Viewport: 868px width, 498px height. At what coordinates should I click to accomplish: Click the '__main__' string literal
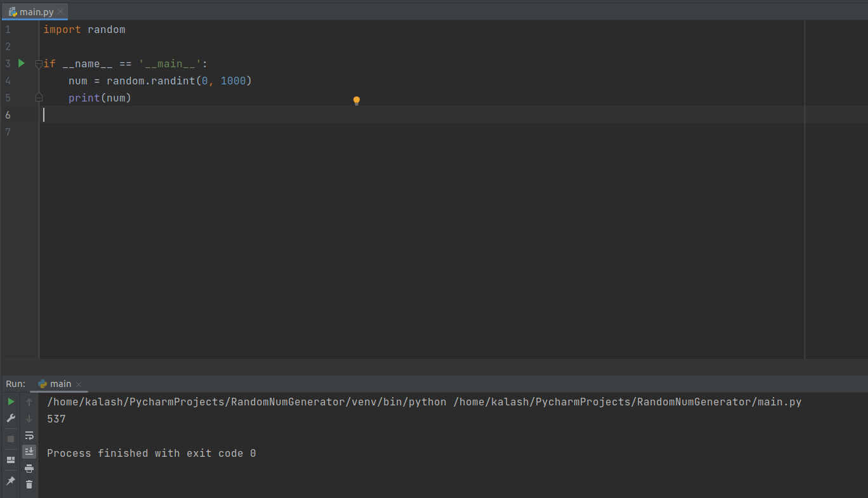(x=170, y=63)
